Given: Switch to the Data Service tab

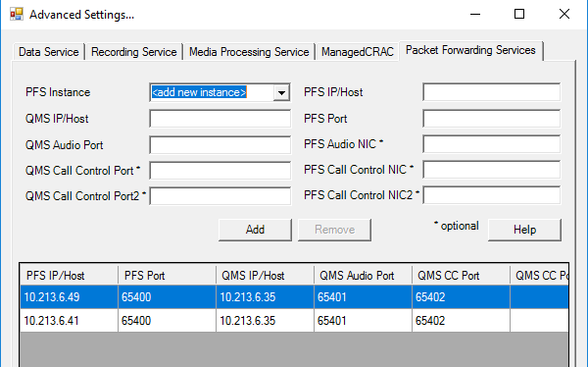Looking at the screenshot, I should [49, 52].
